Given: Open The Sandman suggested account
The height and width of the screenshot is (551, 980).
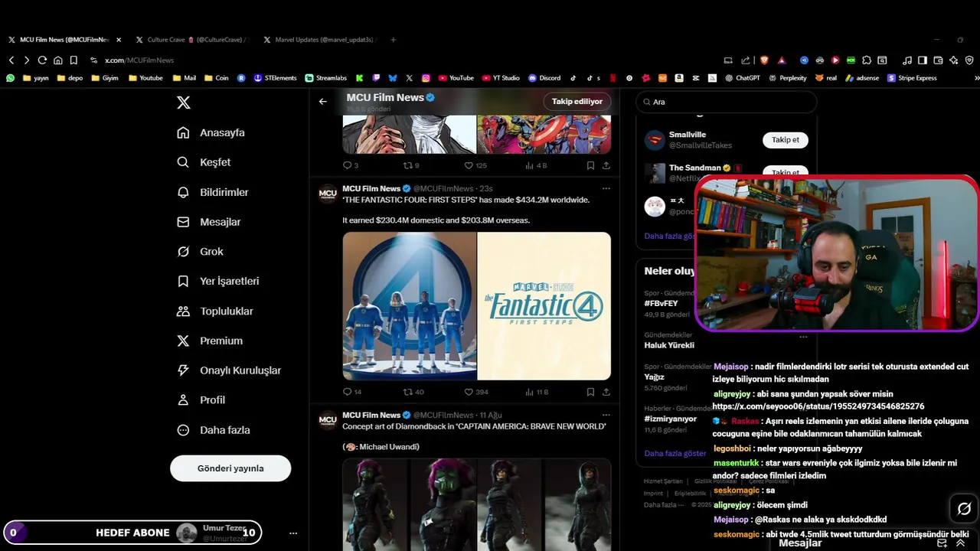Looking at the screenshot, I should 695,168.
